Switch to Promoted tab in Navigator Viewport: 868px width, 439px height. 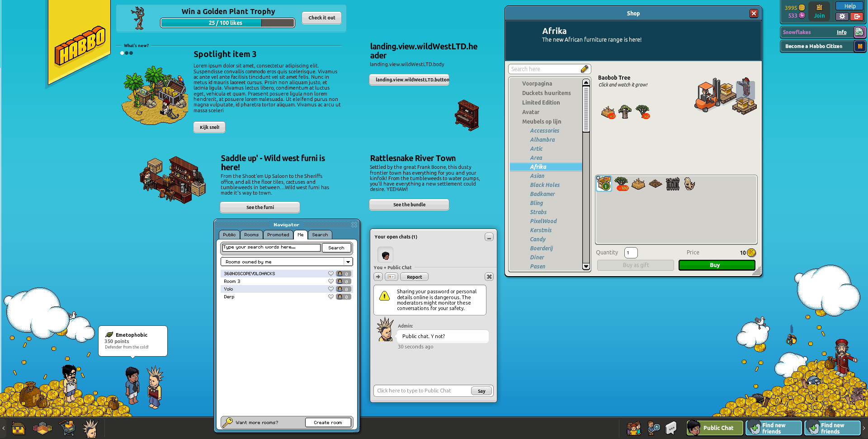[278, 234]
